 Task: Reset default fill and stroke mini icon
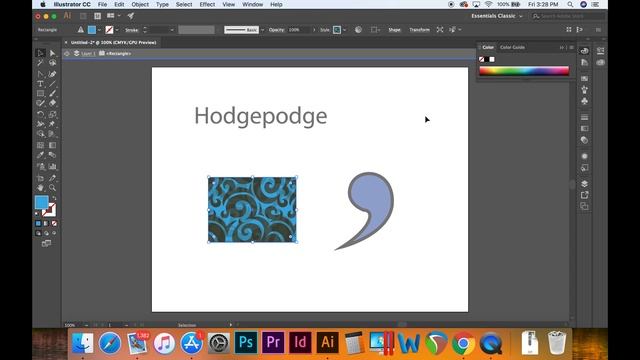pos(37,213)
